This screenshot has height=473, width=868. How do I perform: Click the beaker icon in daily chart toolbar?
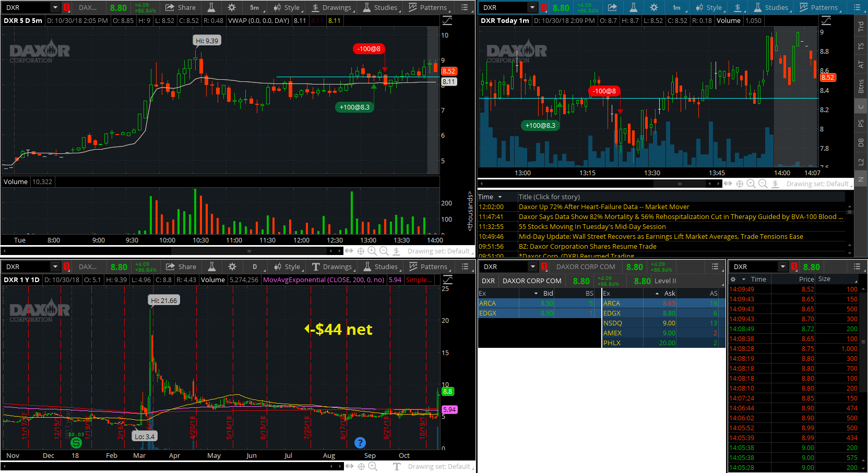coord(211,266)
